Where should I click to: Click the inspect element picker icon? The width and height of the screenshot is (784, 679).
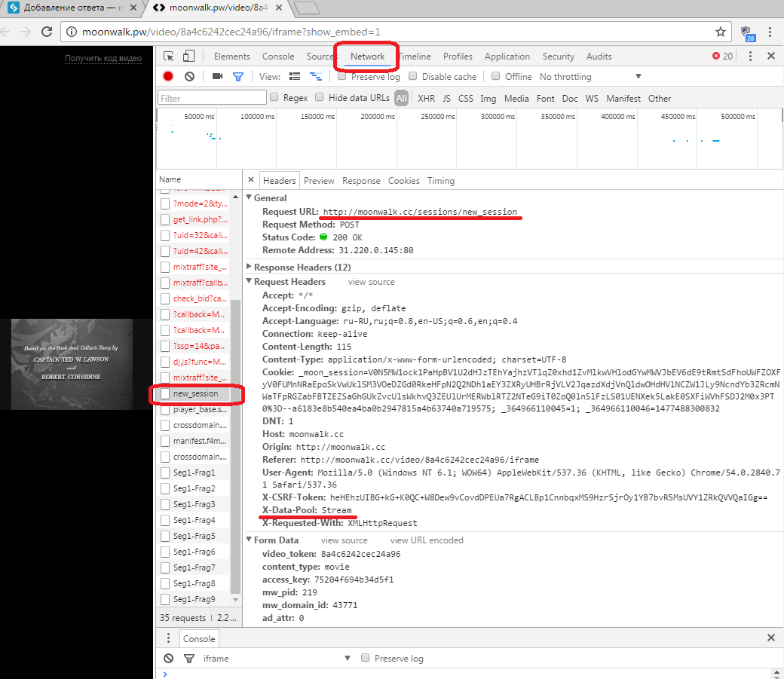tap(169, 57)
